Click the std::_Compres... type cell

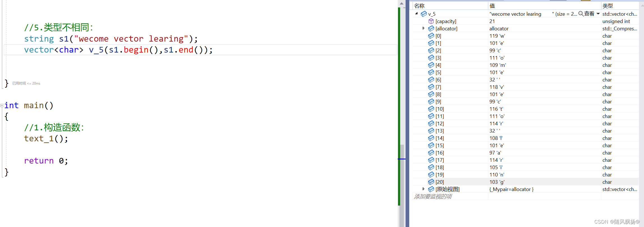[x=620, y=28]
